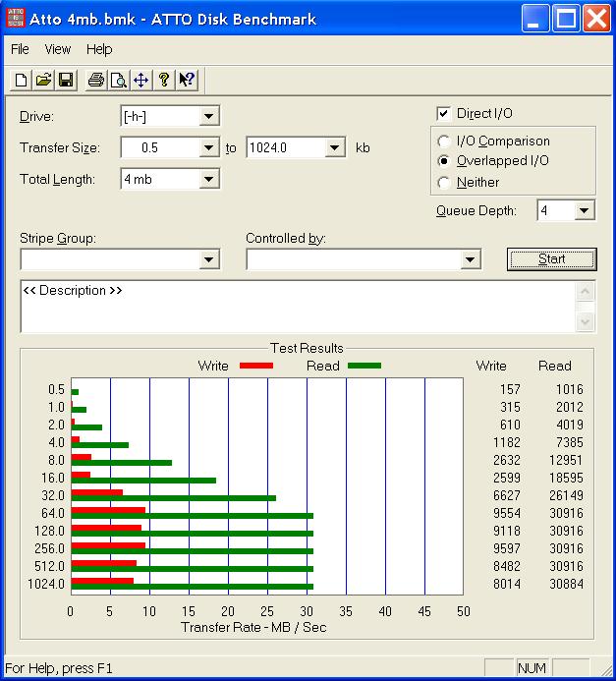This screenshot has width=616, height=681.
Task: Click the 16.0 transfer size row label
Action: pyautogui.click(x=53, y=478)
